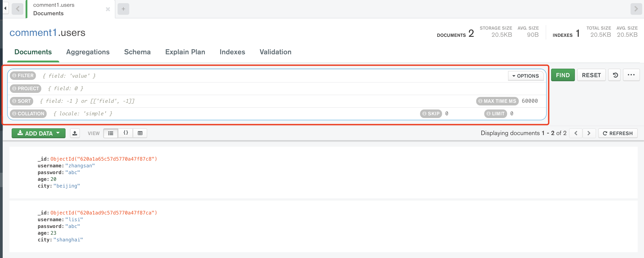644x258 pixels.
Task: Open more query options via ellipsis icon
Action: 631,75
